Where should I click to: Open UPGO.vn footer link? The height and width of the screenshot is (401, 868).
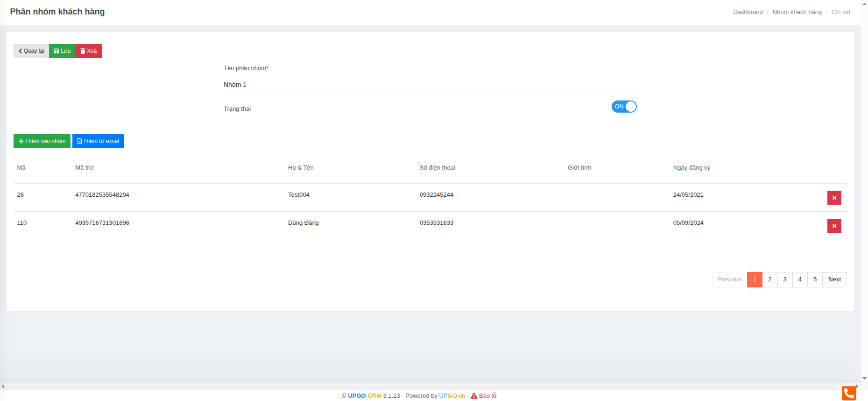click(452, 396)
